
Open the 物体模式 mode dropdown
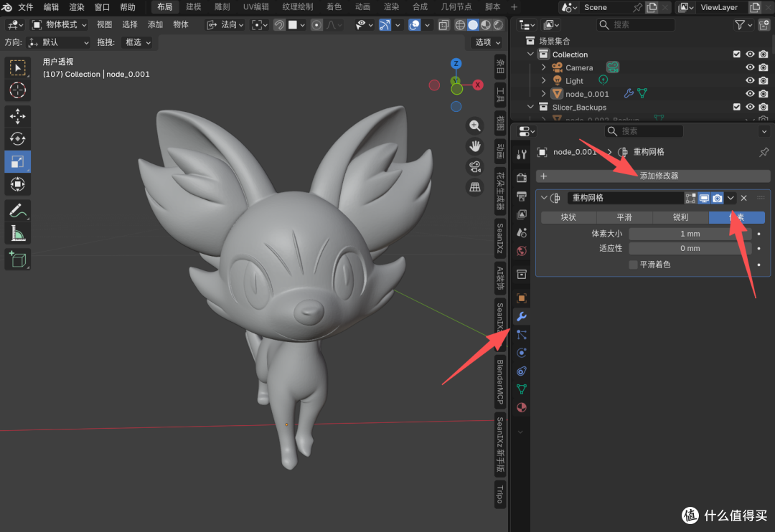tap(59, 24)
